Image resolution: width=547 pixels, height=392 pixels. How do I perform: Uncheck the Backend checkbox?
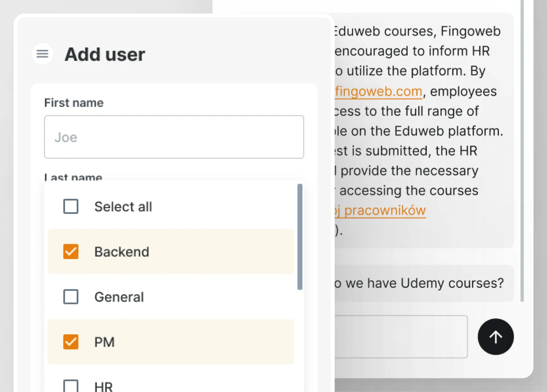click(70, 252)
